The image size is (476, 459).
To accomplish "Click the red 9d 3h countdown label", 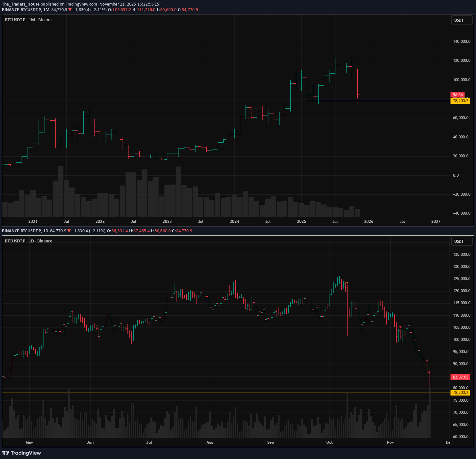I will (x=457, y=95).
